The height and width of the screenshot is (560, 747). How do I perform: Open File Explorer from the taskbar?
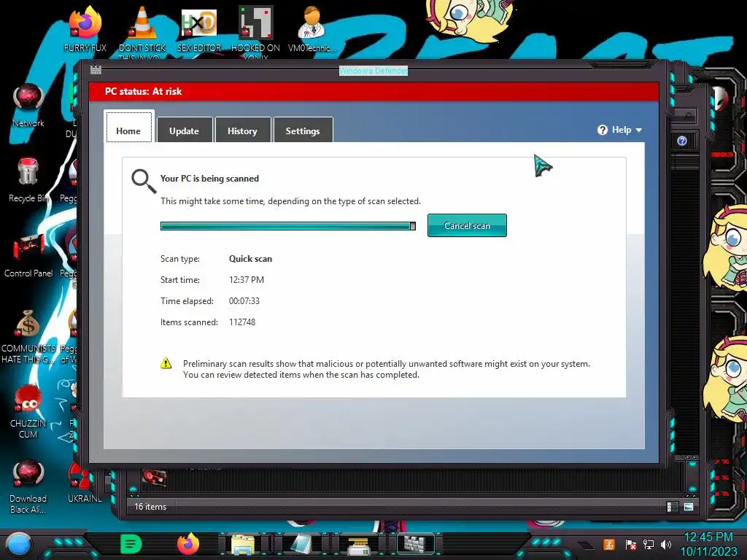243,545
